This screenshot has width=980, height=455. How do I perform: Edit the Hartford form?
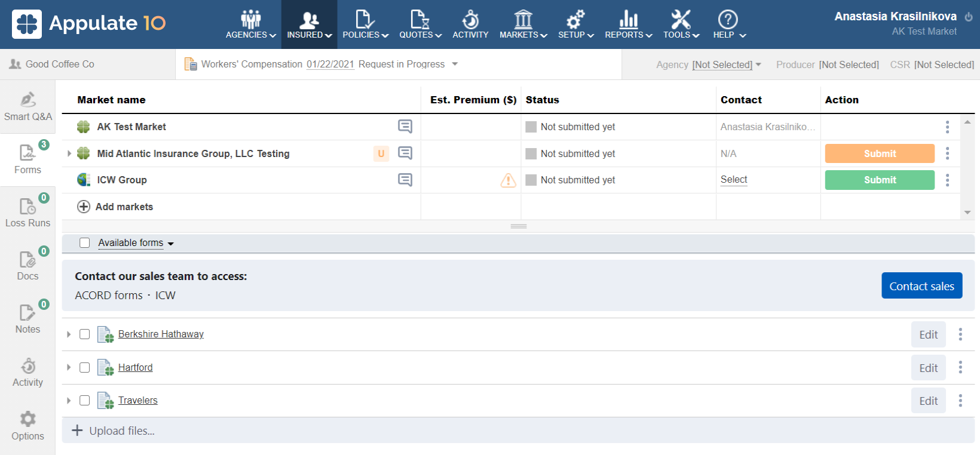(928, 368)
